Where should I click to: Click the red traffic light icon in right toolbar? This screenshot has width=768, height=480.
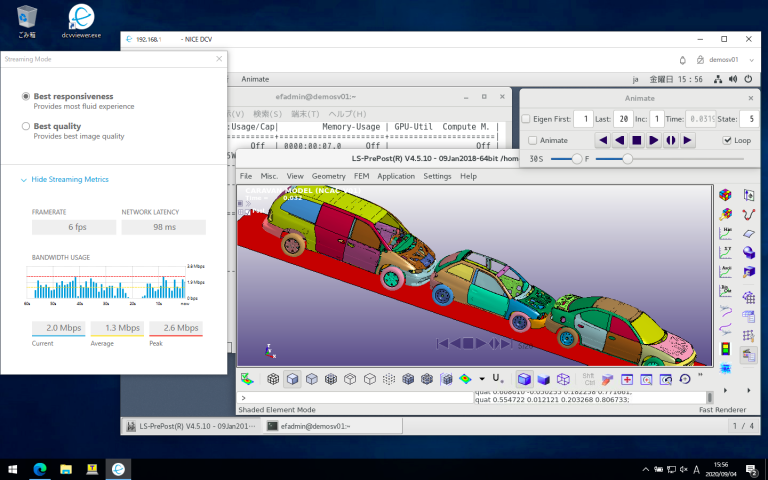tap(725, 349)
